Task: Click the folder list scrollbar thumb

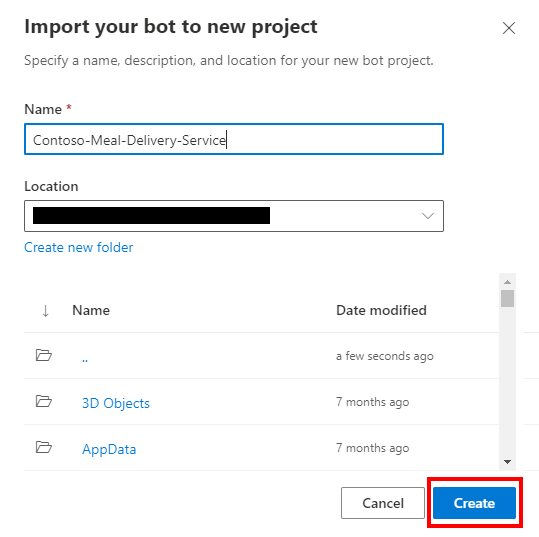Action: pos(507,298)
